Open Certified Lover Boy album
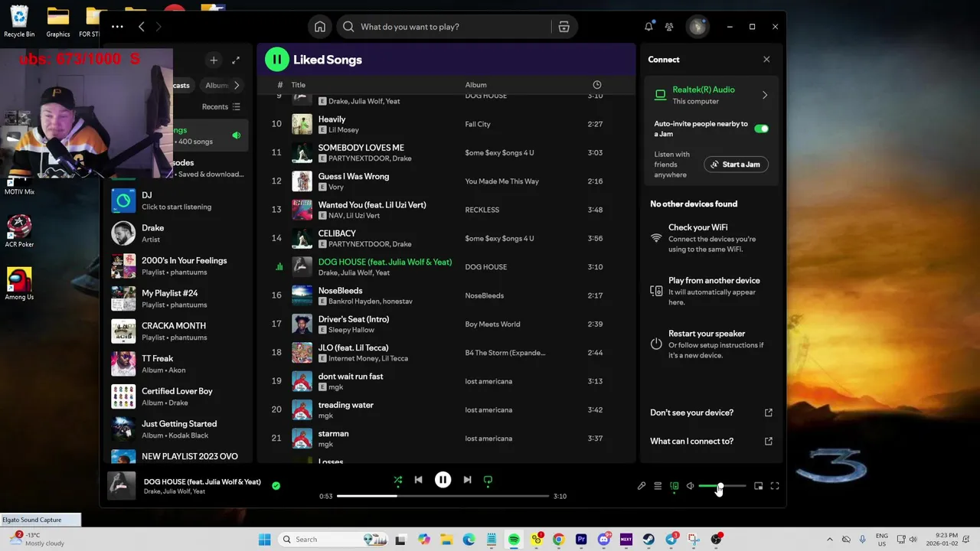The height and width of the screenshot is (551, 980). click(178, 396)
